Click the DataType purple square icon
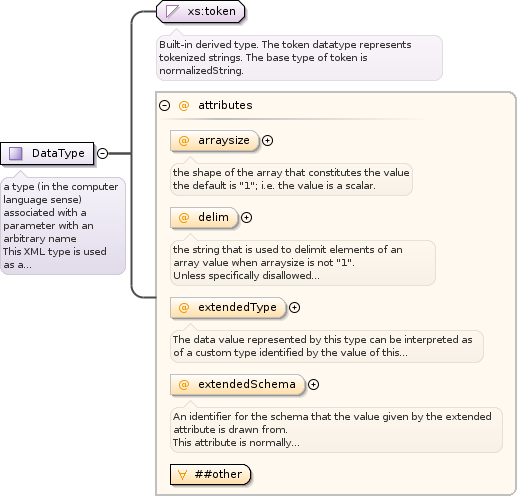The image size is (518, 497). pos(16,154)
